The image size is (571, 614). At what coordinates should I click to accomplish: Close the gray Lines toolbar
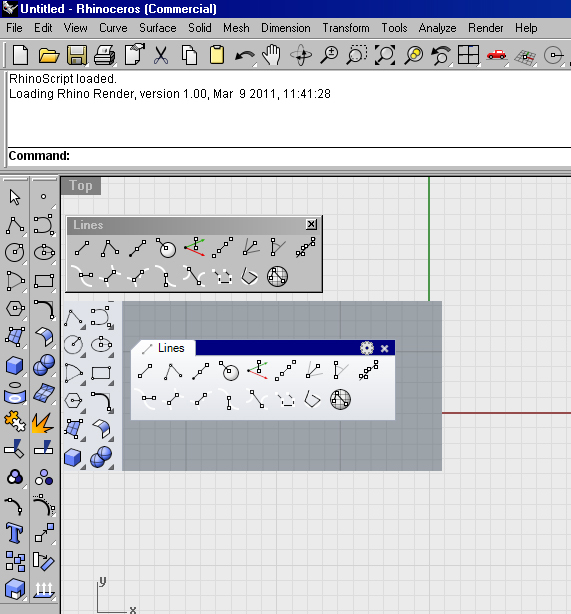tap(311, 224)
